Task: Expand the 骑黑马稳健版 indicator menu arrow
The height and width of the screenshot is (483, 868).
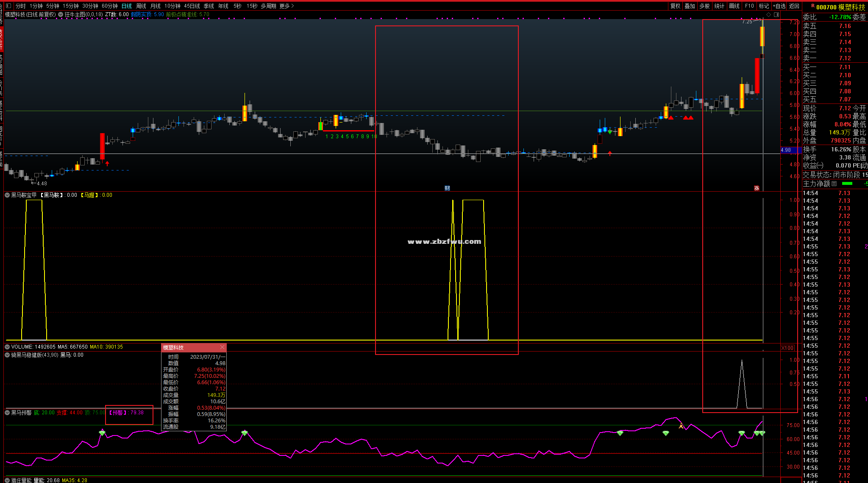Action: click(7, 355)
